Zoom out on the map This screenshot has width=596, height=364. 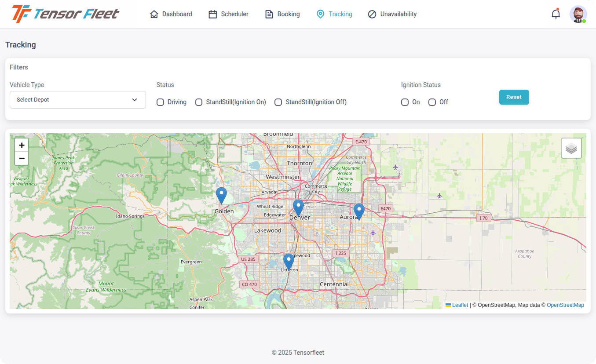pos(22,158)
